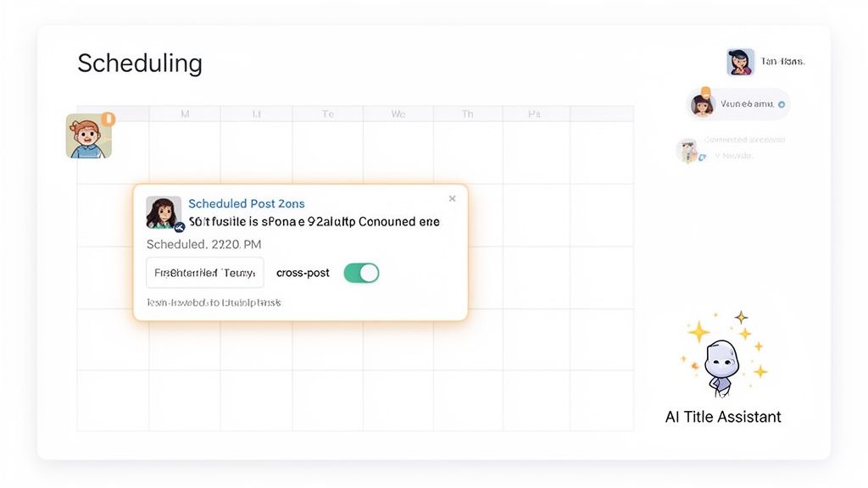868x488 pixels.
Task: Click the button left of cross-post
Action: 204,273
